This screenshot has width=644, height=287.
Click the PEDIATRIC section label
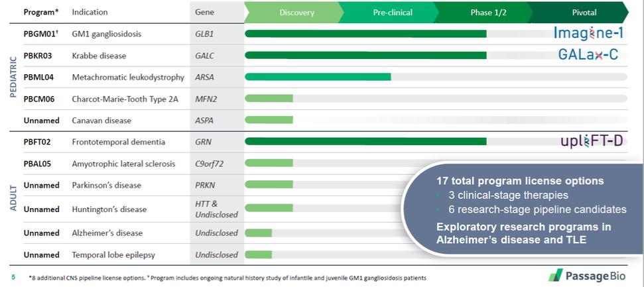[x=13, y=77]
